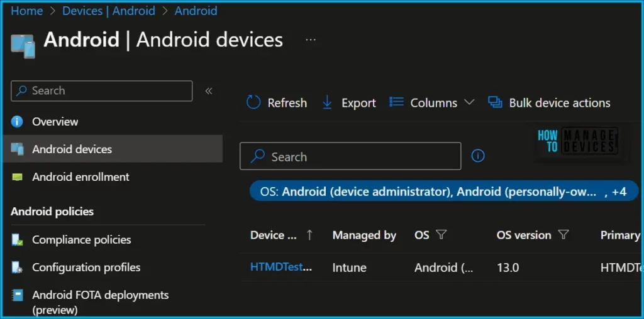This screenshot has width=644, height=319.
Task: Click the Overview info icon in sidebar
Action: coord(17,122)
